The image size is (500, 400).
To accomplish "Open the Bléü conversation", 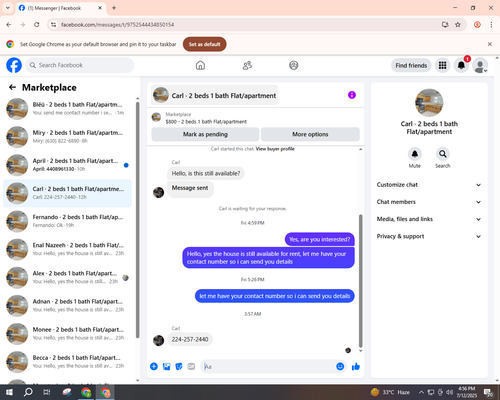I will [67, 109].
